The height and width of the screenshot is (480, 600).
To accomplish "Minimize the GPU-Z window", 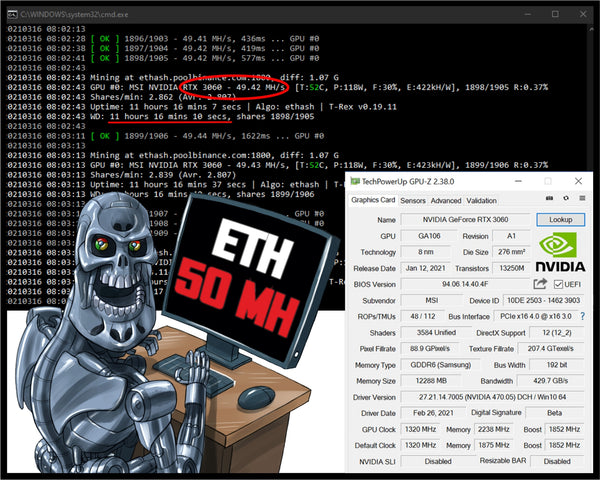I will click(x=518, y=181).
